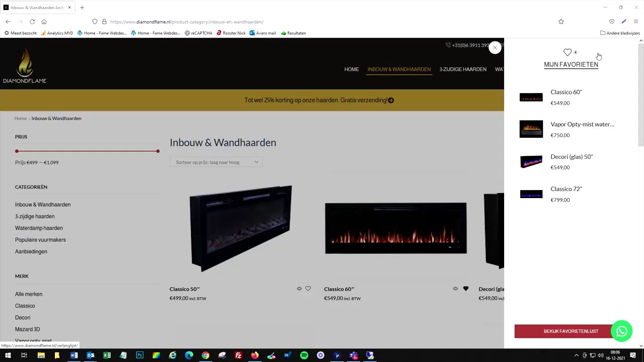Open Word from taskbar
Image resolution: width=644 pixels, height=362 pixels.
click(x=74, y=355)
